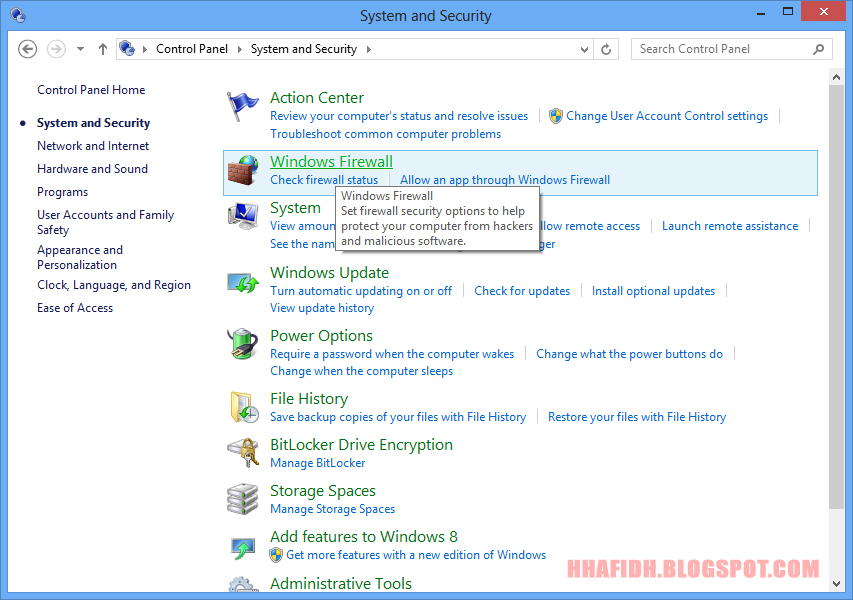Click the Administrative Tools icon
The height and width of the screenshot is (600, 853).
241,584
